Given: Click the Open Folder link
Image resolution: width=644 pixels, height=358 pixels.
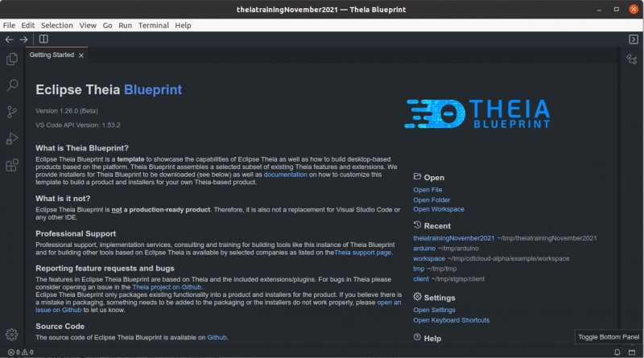Looking at the screenshot, I should (x=431, y=200).
